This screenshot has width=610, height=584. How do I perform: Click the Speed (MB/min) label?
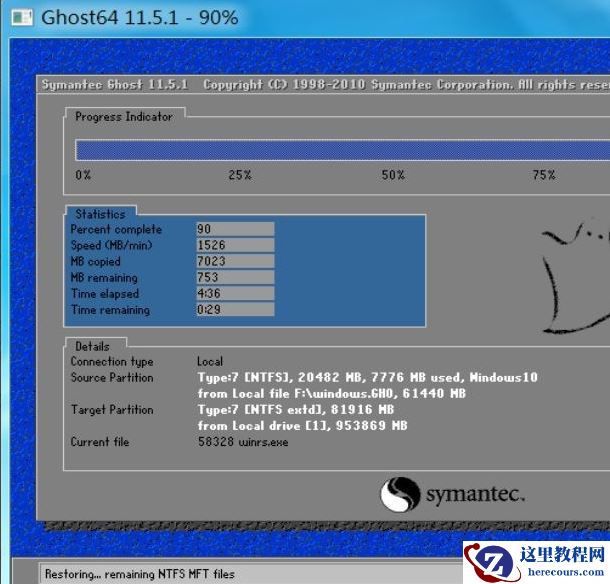tap(111, 245)
